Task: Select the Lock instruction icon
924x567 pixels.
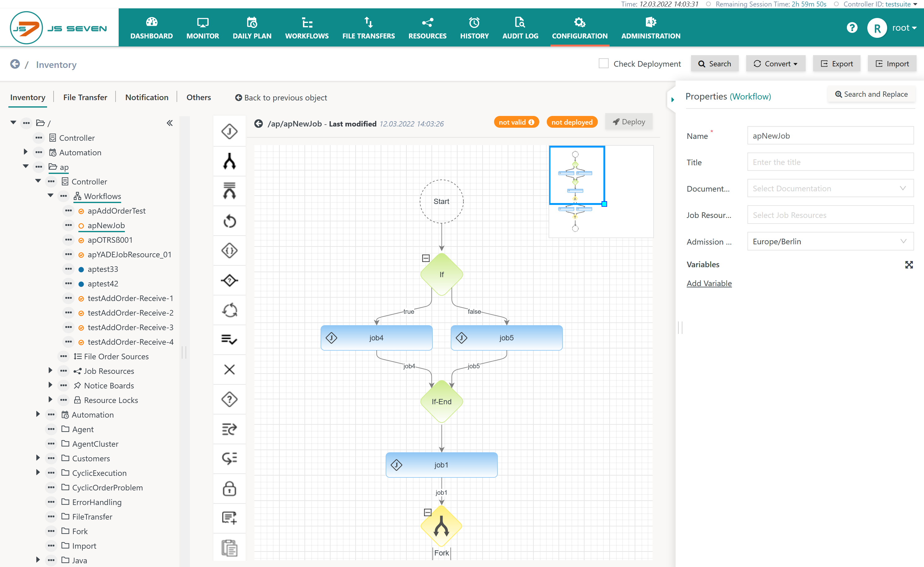Action: (229, 489)
